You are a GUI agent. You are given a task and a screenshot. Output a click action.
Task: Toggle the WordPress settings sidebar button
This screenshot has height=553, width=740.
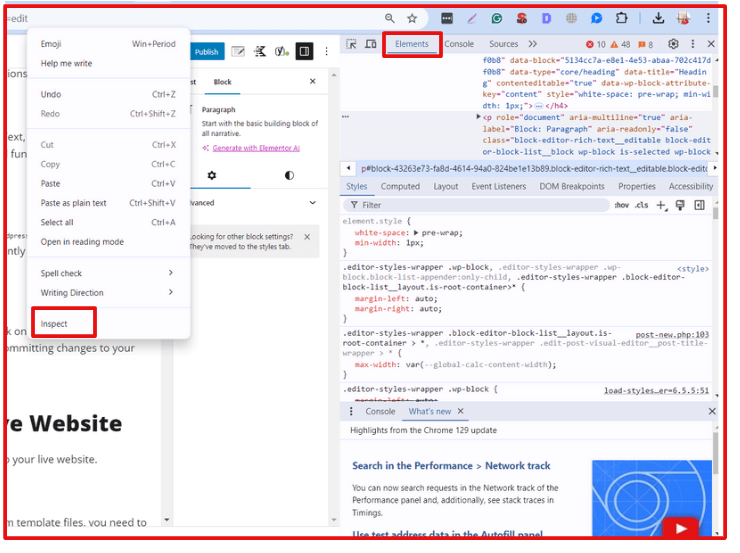tap(305, 51)
